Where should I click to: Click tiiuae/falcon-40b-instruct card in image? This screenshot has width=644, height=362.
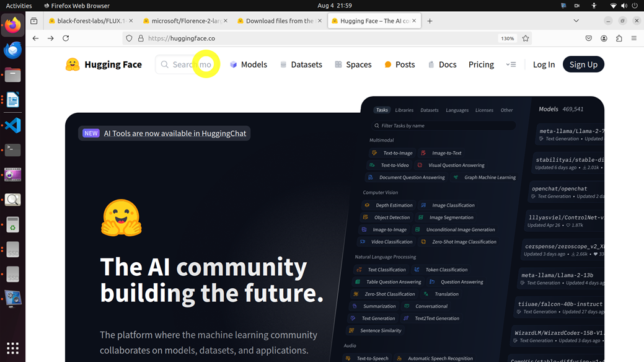coord(560,307)
